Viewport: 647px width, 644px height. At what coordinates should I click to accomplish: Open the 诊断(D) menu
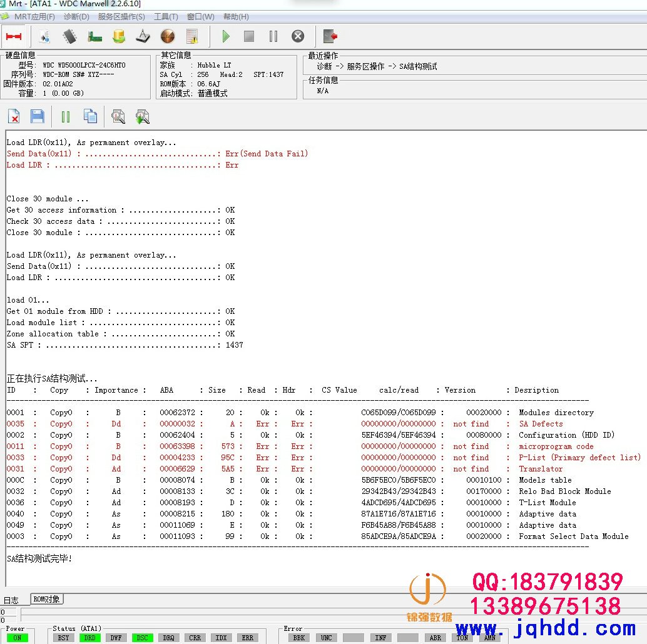pyautogui.click(x=76, y=17)
